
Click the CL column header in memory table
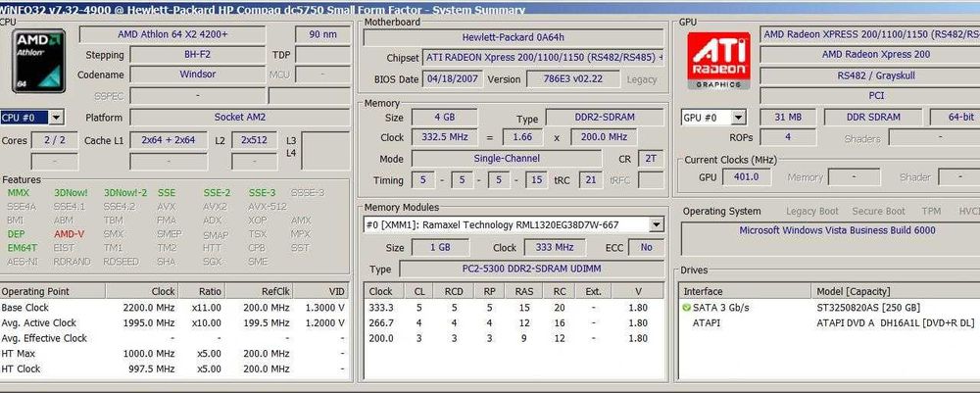(418, 291)
